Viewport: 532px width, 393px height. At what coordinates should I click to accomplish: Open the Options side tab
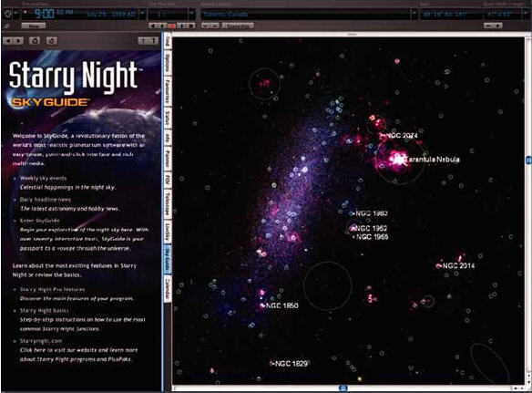pos(168,62)
